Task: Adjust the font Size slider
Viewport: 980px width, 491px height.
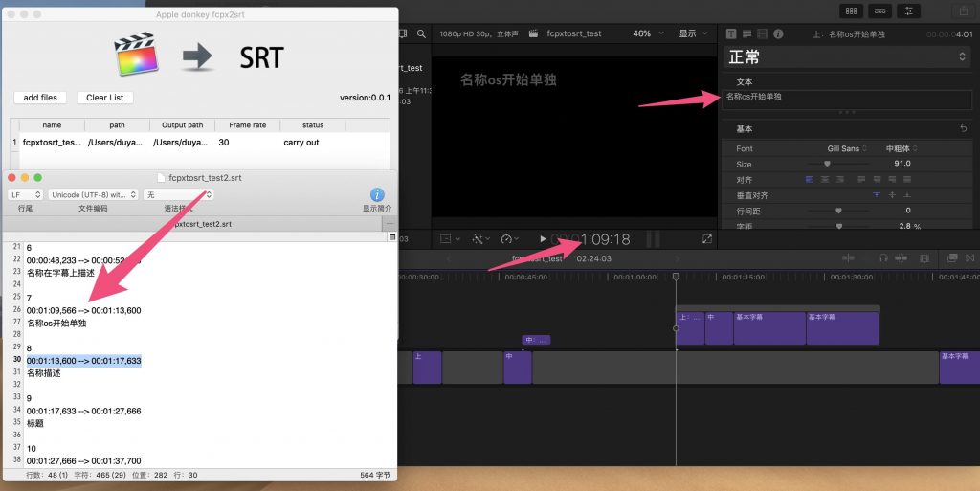Action: (827, 164)
